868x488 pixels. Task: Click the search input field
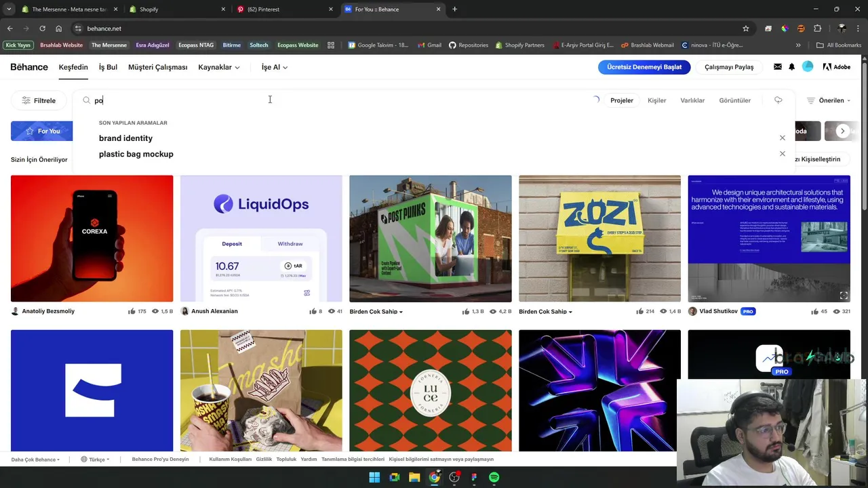click(339, 100)
